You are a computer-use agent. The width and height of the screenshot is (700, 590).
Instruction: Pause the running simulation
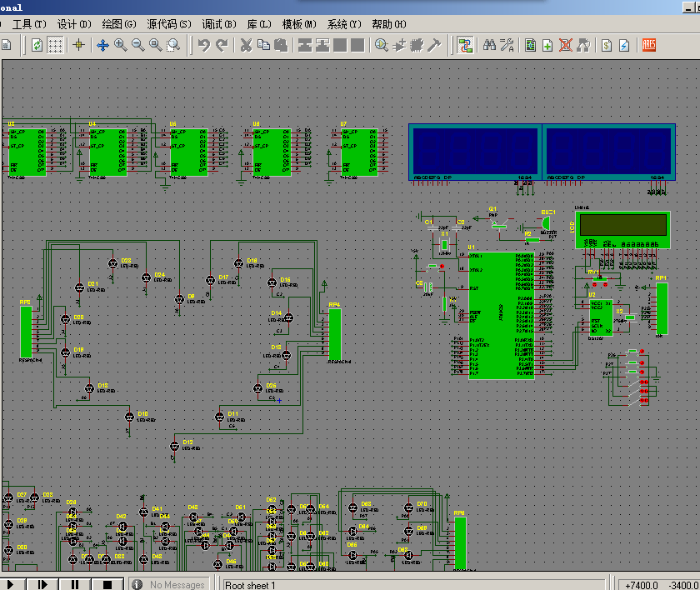tap(75, 584)
